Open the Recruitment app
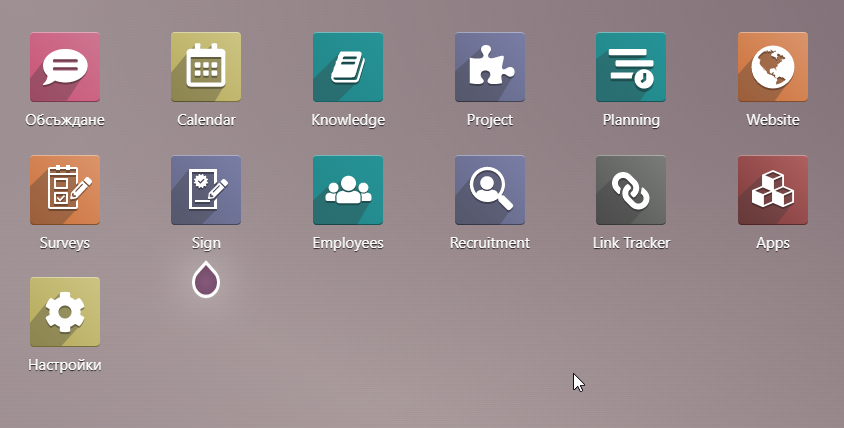 (x=490, y=190)
